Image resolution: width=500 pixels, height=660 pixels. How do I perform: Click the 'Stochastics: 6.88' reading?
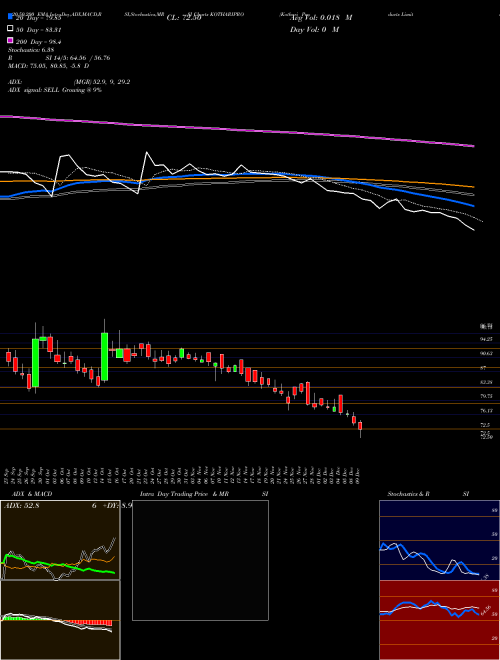click(29, 50)
